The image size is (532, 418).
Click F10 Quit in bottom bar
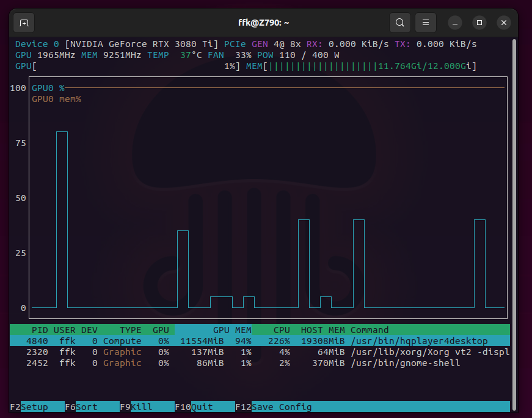point(202,407)
